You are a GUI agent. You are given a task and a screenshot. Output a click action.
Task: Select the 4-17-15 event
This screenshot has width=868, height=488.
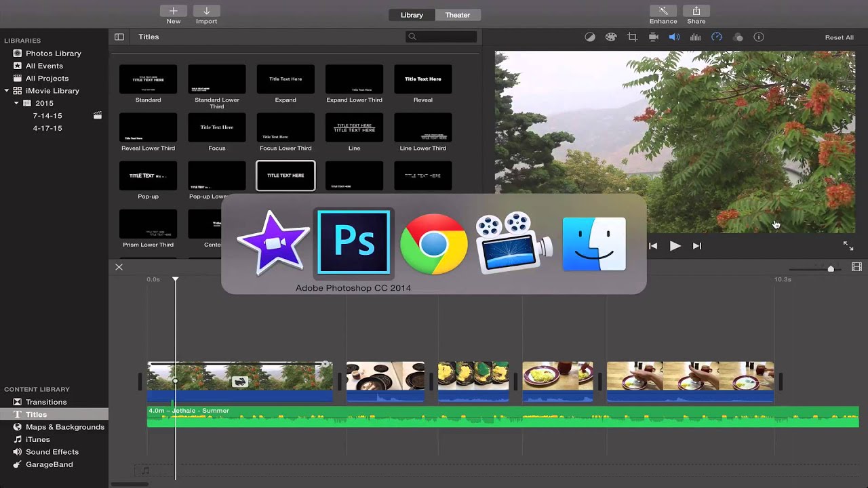point(47,128)
